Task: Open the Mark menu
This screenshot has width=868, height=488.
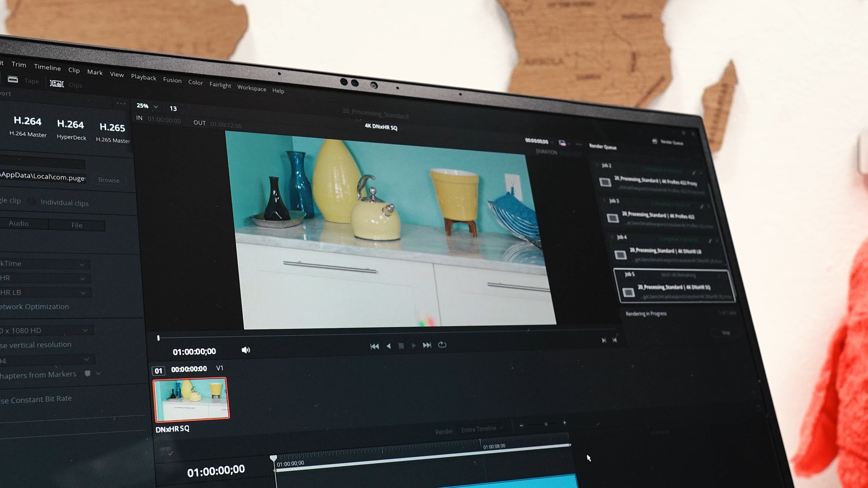Action: pos(95,72)
